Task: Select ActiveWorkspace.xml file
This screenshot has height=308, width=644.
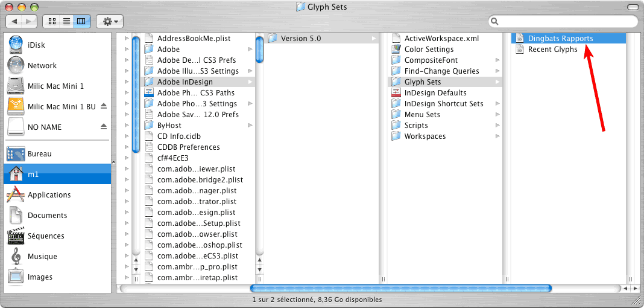Action: [441, 38]
